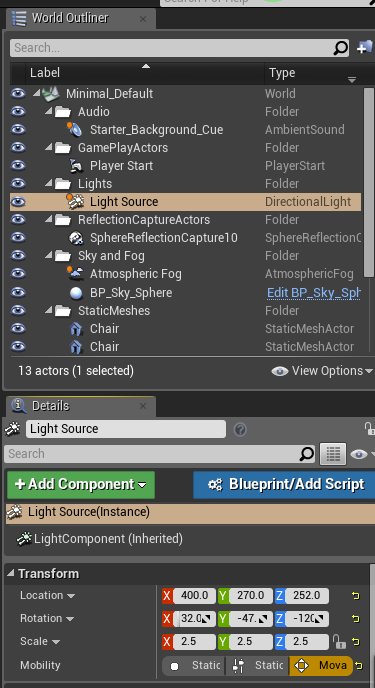Collapse the Audio folder

click(49, 111)
